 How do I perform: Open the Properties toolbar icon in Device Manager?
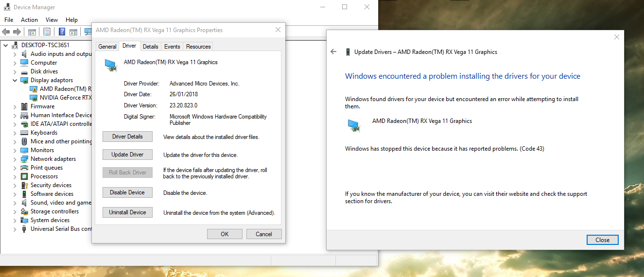[x=47, y=32]
